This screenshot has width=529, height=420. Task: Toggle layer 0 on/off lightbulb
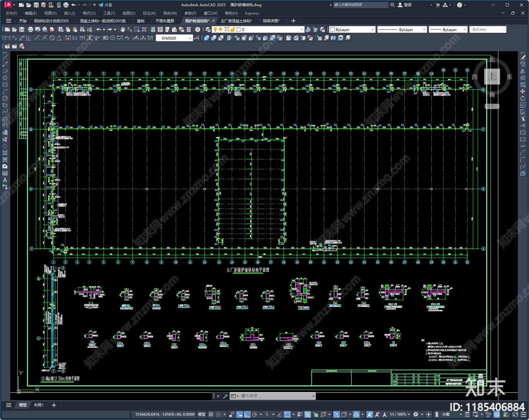tap(215, 29)
